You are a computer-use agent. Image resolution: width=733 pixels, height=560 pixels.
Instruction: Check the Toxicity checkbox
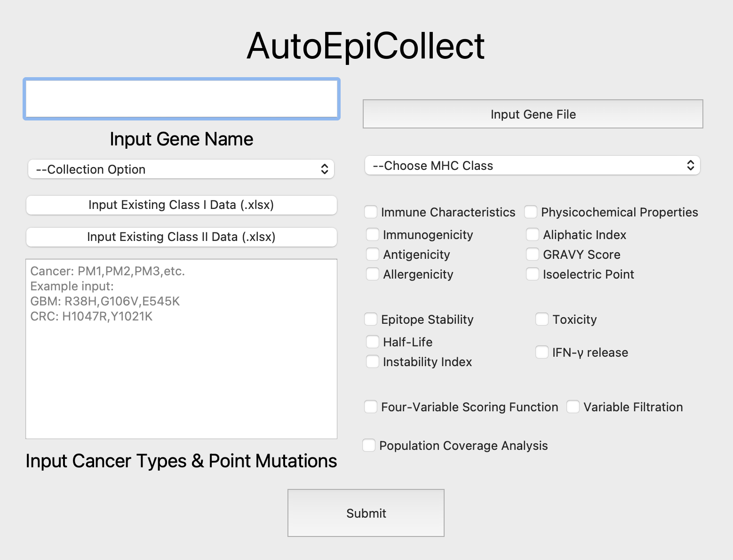coord(542,319)
